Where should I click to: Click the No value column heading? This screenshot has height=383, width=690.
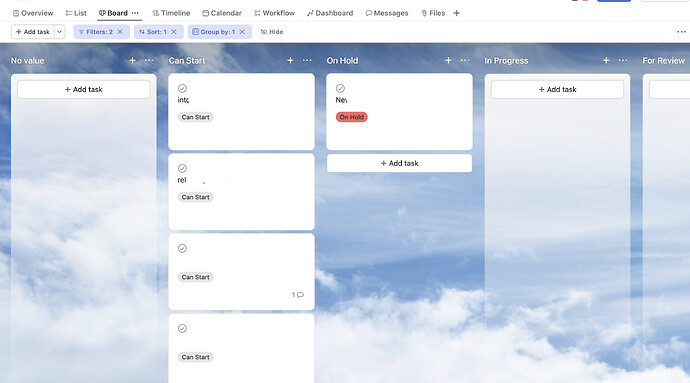pyautogui.click(x=28, y=61)
